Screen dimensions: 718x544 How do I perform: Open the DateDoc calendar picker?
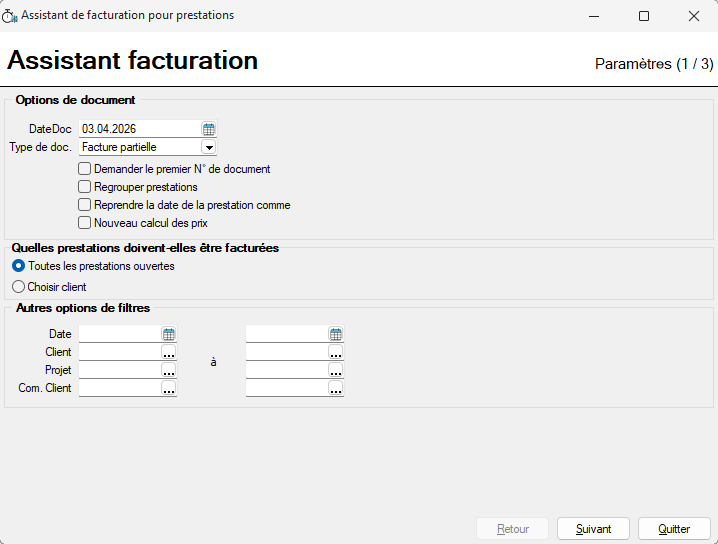click(209, 129)
